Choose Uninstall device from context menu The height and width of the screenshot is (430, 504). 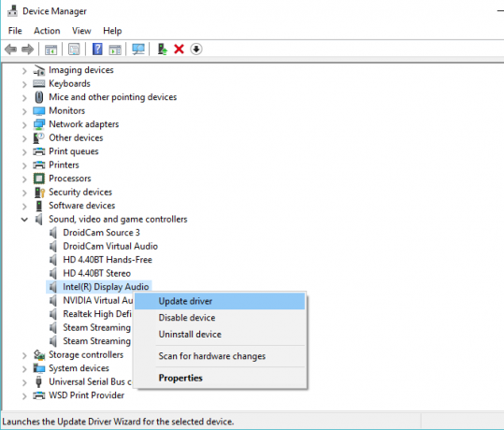point(220,335)
